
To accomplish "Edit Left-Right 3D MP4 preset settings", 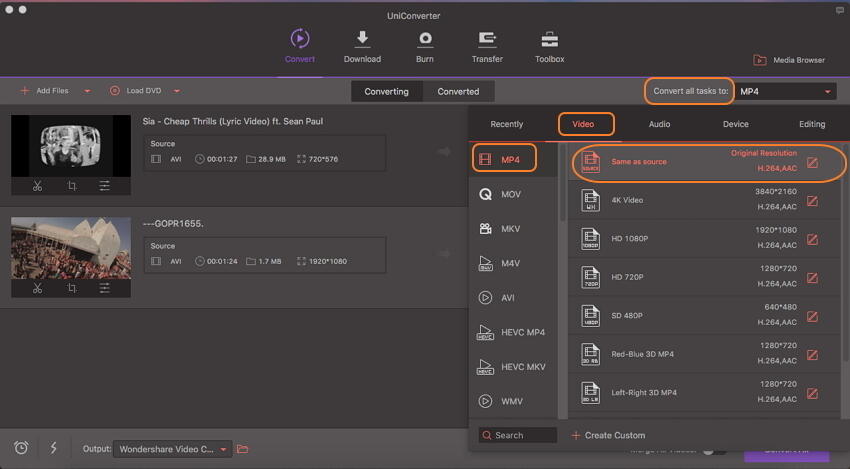I will click(812, 394).
